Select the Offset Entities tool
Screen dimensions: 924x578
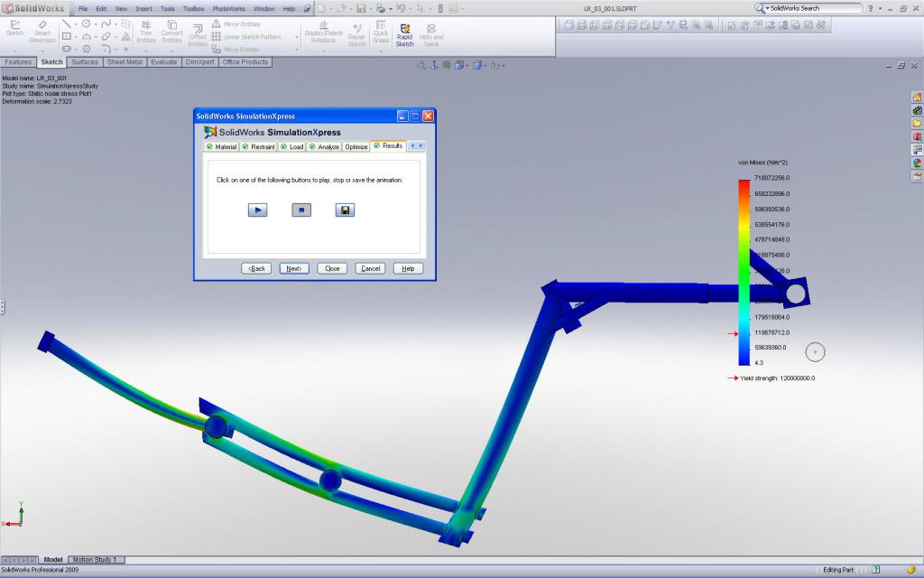click(198, 35)
